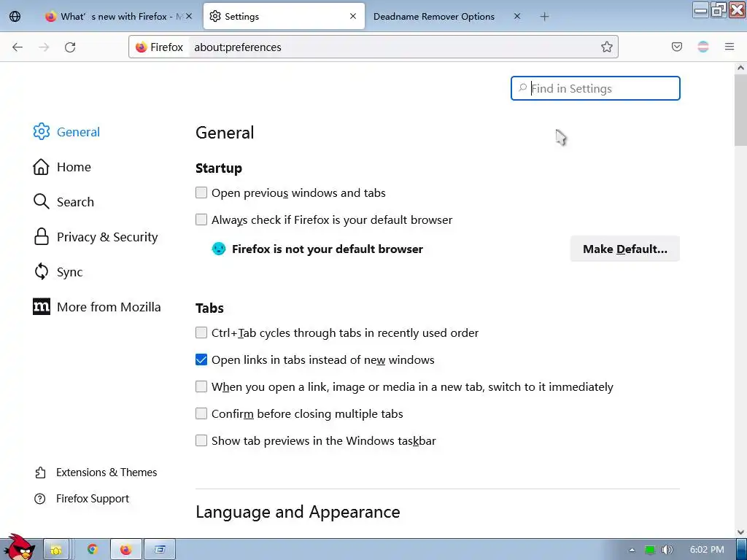
Task: Click the Make Default button
Action: 625,249
